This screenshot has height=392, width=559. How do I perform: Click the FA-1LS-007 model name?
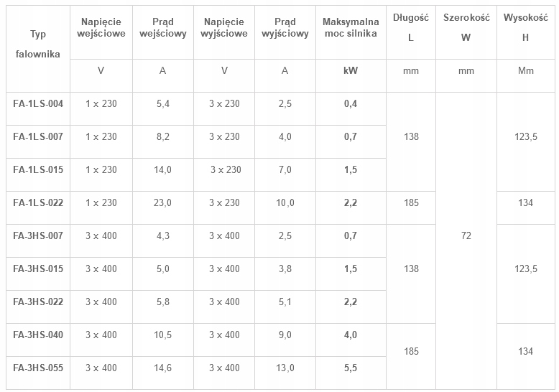click(x=38, y=136)
